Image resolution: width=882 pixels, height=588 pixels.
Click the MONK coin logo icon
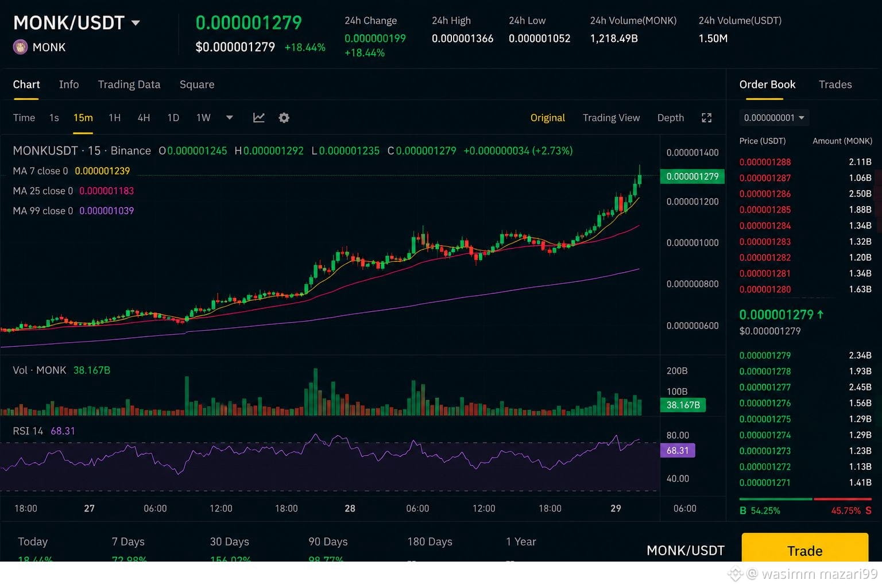[x=20, y=47]
